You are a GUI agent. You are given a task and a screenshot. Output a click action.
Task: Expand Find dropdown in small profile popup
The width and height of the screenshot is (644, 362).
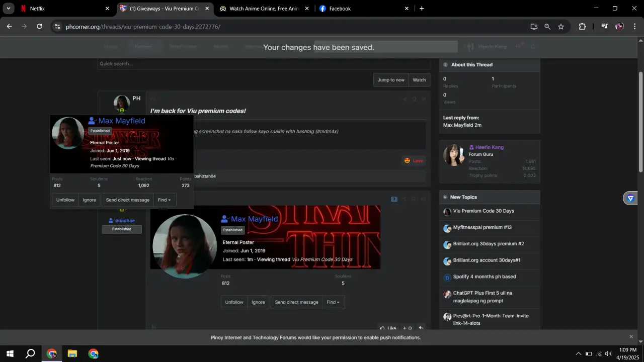(x=165, y=200)
